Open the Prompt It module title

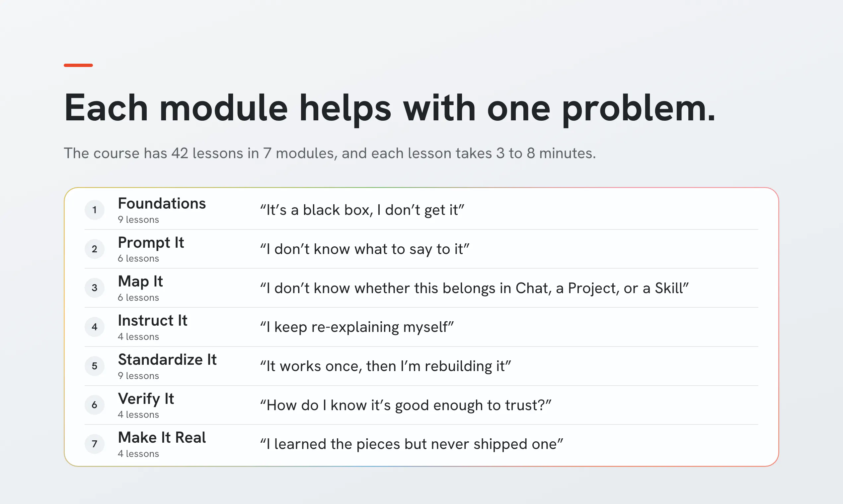(151, 243)
